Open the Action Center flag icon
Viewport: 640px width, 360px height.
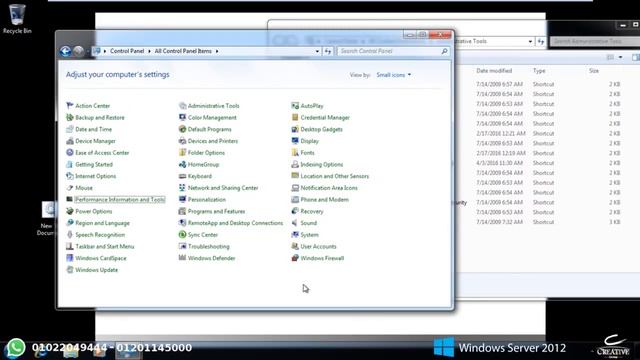click(x=70, y=106)
